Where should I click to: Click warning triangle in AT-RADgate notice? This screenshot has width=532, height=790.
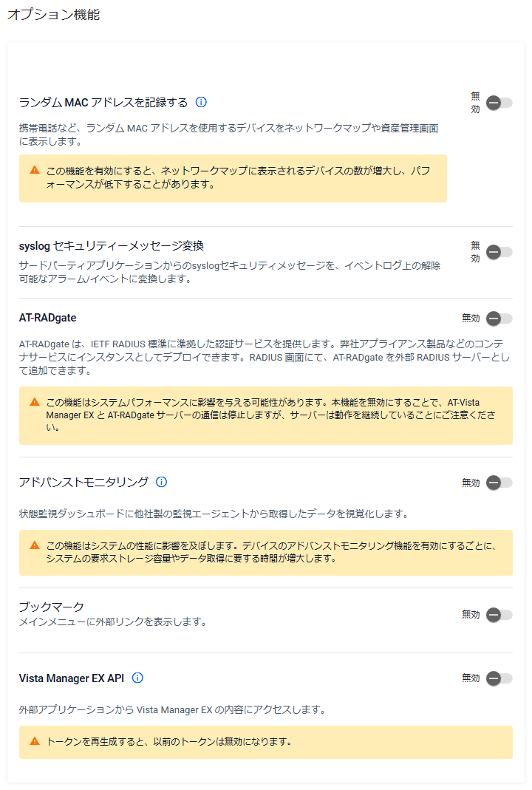coord(35,402)
